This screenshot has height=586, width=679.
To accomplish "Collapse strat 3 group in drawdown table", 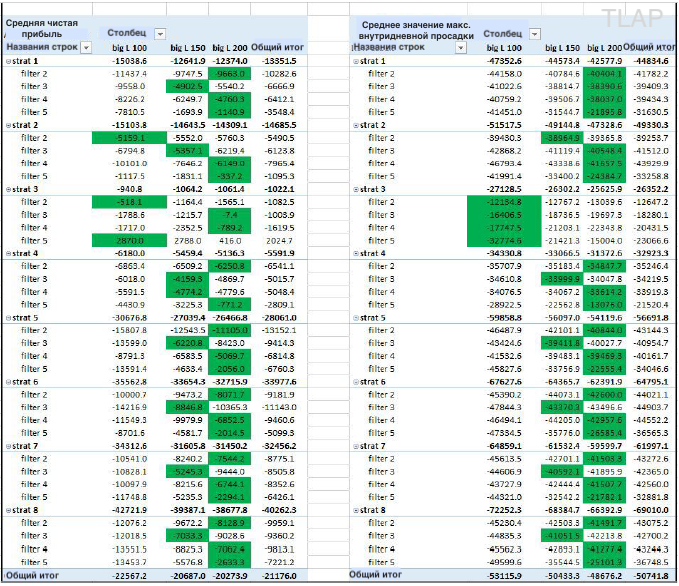I will [356, 190].
